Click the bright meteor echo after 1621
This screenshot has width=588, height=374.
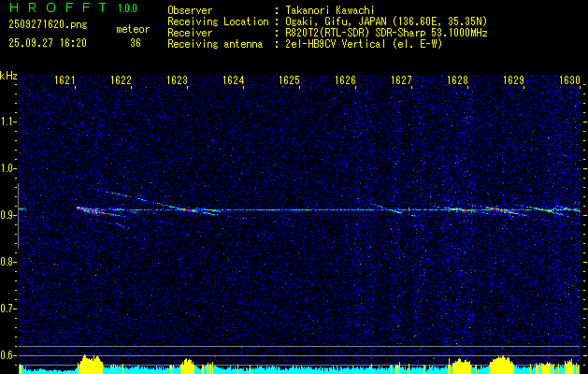pyautogui.click(x=90, y=210)
